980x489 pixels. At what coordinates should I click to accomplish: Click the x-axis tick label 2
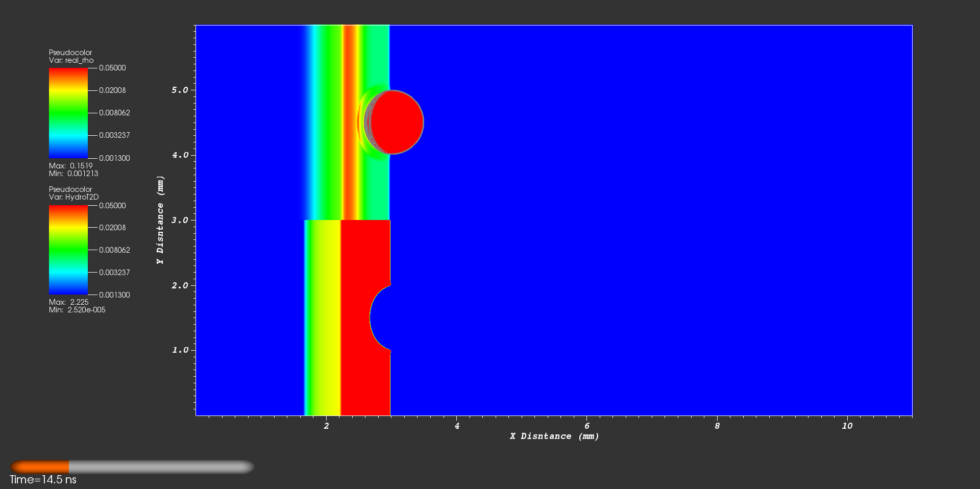(327, 426)
